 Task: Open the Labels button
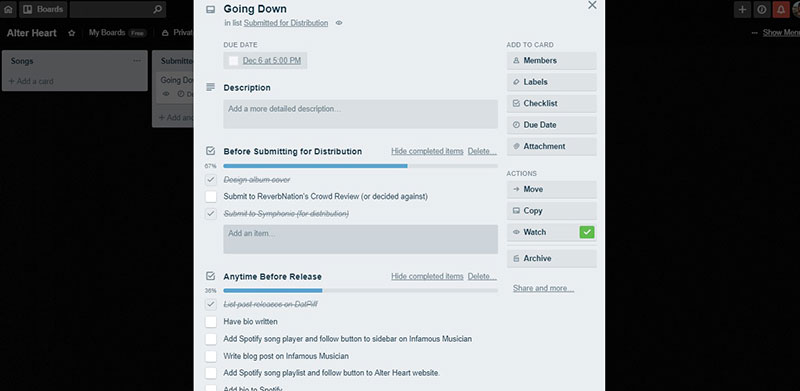[x=552, y=82]
